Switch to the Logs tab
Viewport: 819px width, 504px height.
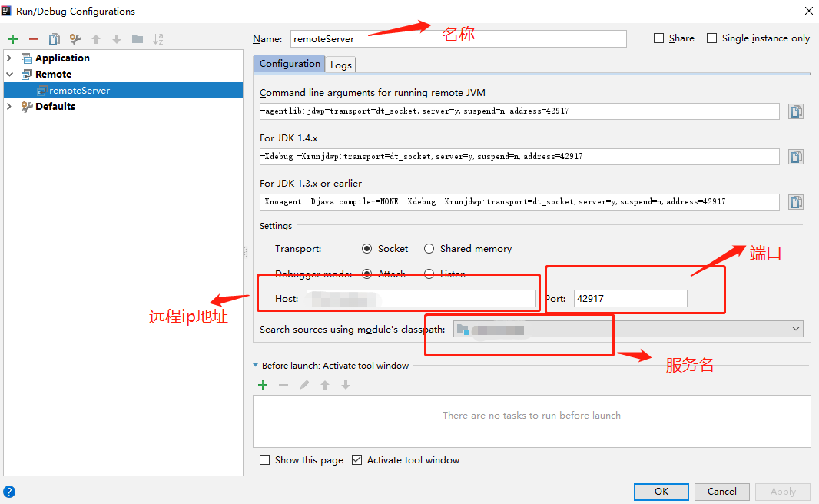(341, 65)
